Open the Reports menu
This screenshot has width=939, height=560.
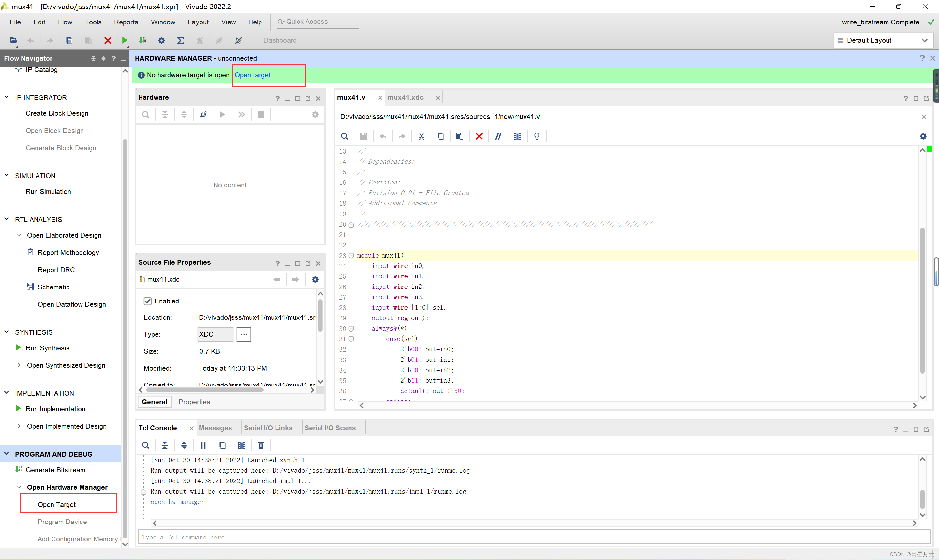click(x=126, y=22)
